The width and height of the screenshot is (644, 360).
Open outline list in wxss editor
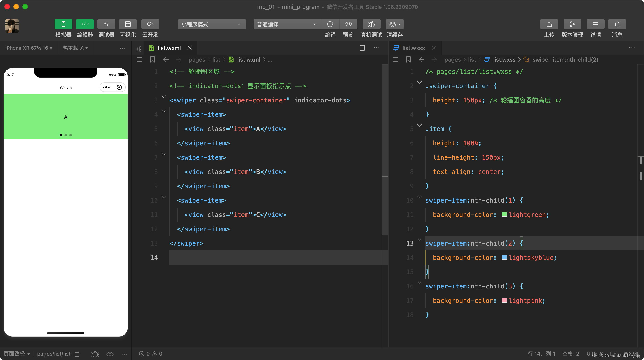(x=395, y=59)
